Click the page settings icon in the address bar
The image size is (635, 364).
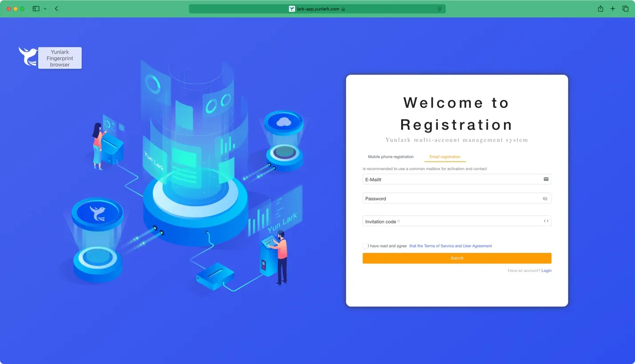click(x=439, y=8)
